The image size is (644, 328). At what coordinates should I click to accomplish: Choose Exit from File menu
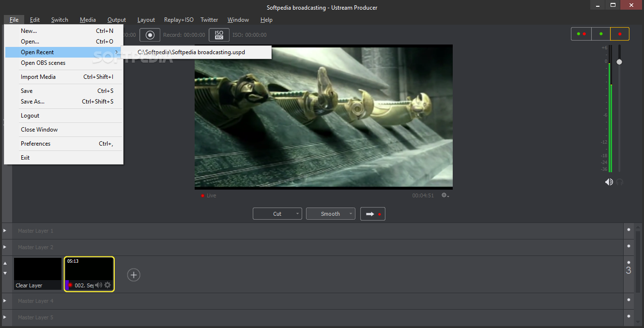[x=64, y=158]
